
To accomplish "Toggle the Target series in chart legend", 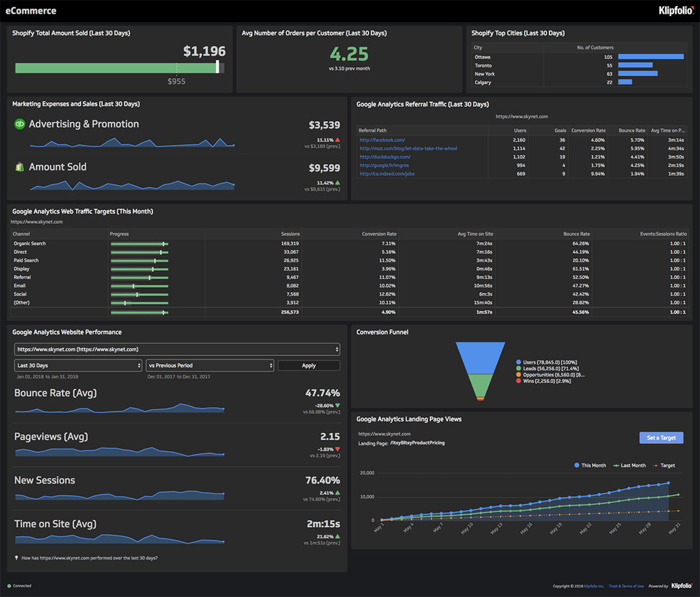I will point(664,465).
